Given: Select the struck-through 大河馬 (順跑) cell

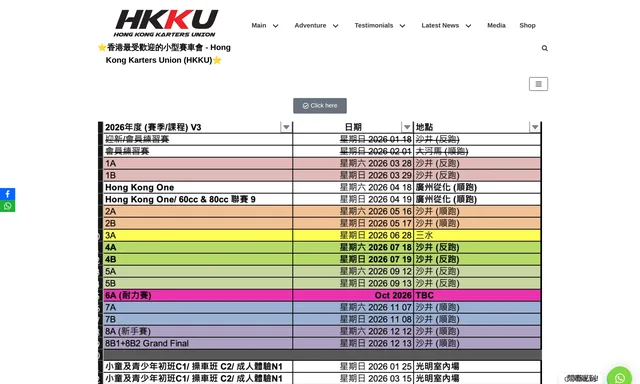Looking at the screenshot, I should [477, 151].
